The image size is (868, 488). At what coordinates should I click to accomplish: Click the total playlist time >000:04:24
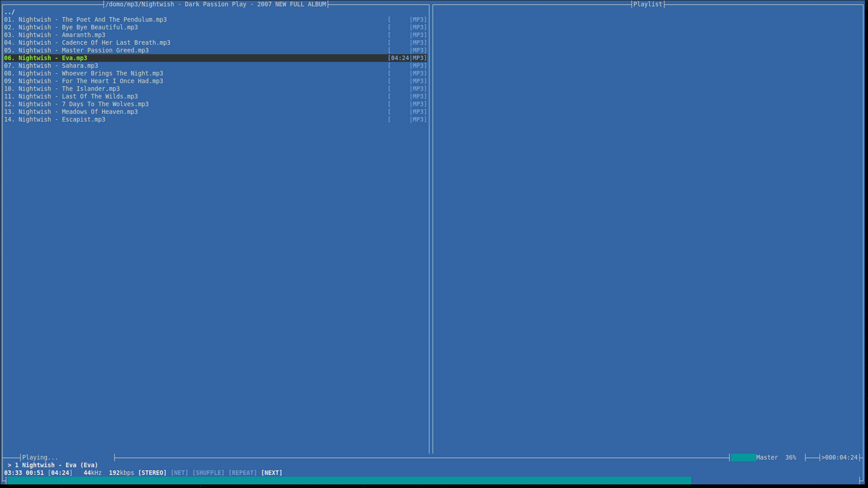click(840, 458)
